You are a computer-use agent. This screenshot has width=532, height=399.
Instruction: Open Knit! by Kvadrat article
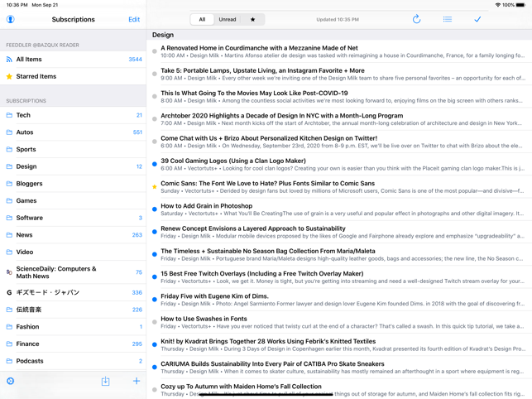tap(339, 345)
